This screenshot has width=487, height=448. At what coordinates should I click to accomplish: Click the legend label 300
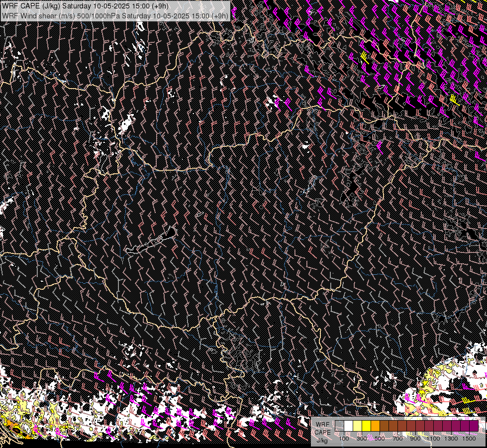coord(362,439)
